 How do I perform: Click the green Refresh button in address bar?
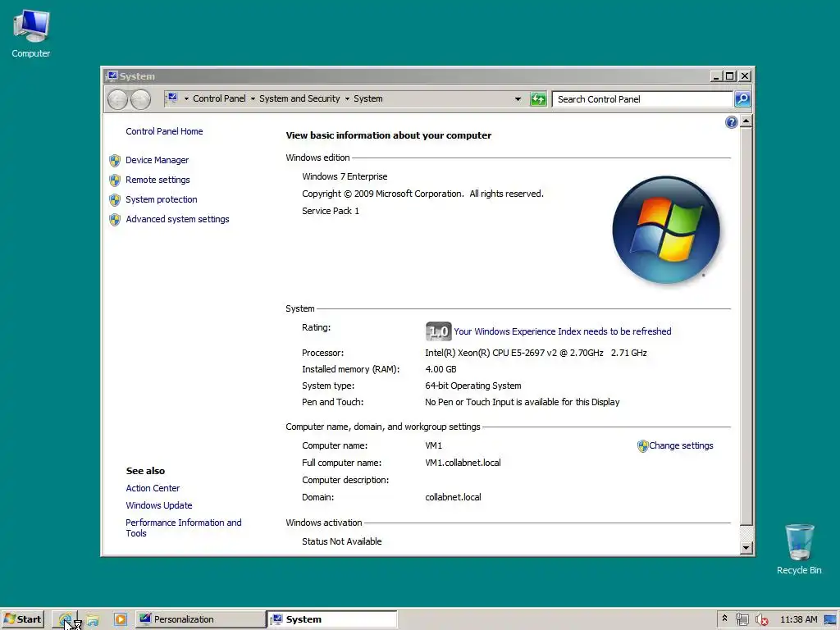tap(538, 99)
